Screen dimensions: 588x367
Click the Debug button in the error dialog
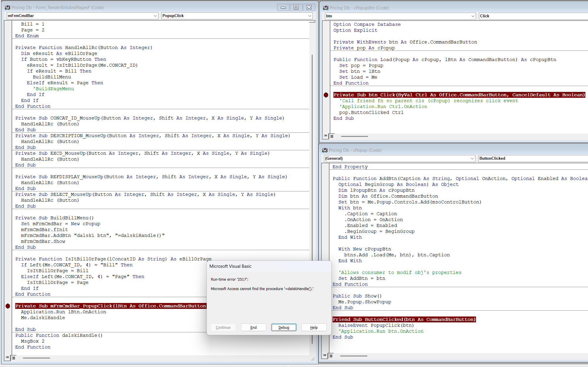[x=284, y=327]
